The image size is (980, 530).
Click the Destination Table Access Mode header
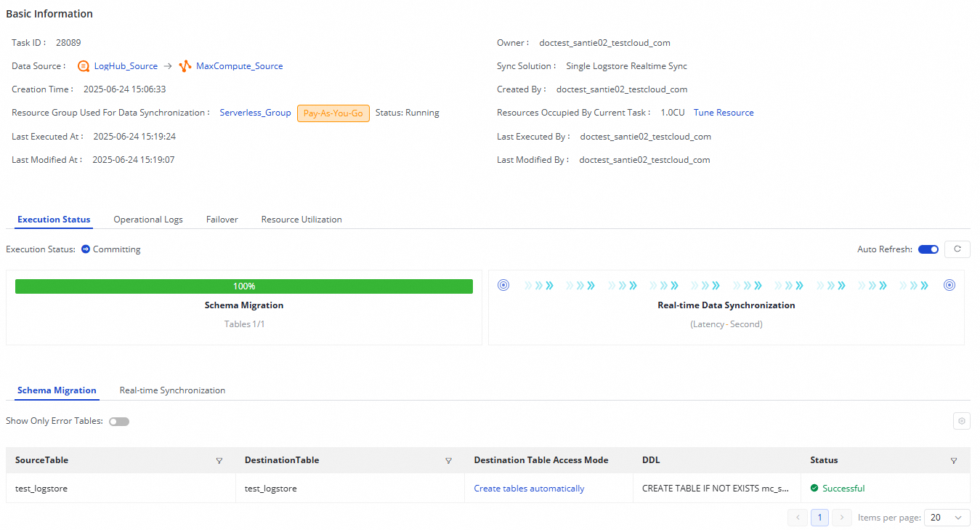pyautogui.click(x=541, y=460)
